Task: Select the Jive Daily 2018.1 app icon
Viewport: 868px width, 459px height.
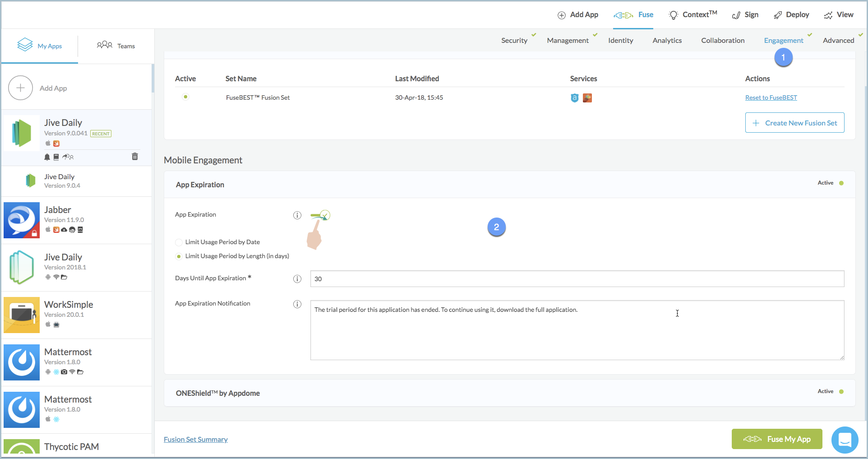Action: (22, 268)
